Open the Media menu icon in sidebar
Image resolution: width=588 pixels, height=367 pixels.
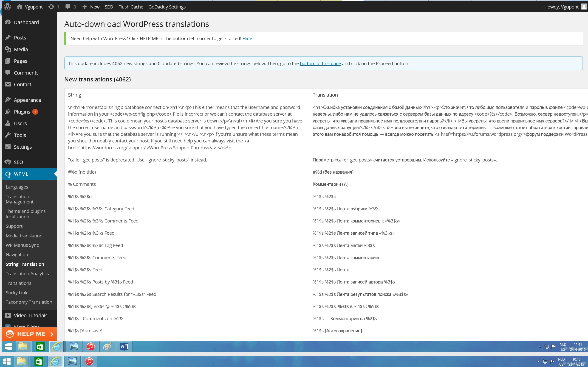[8, 49]
